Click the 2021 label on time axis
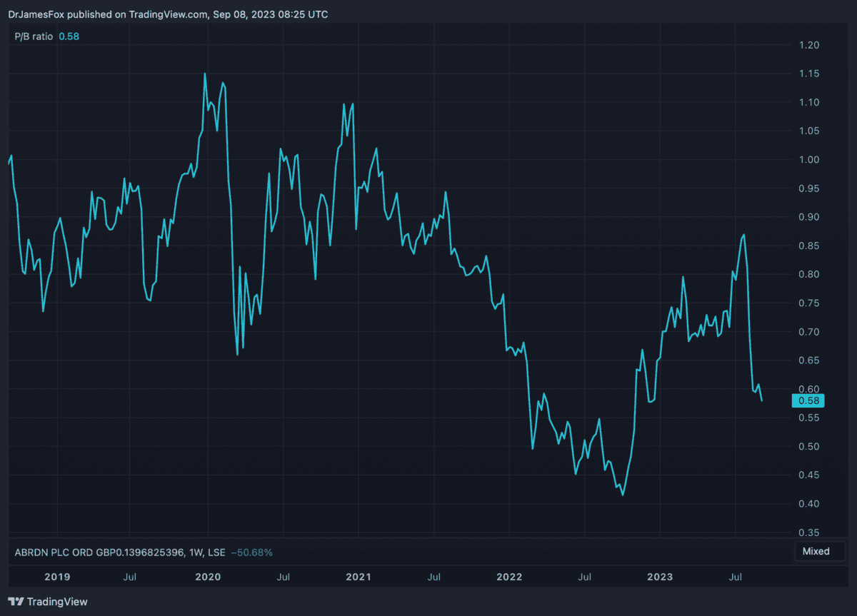This screenshot has height=616, width=857. [359, 577]
